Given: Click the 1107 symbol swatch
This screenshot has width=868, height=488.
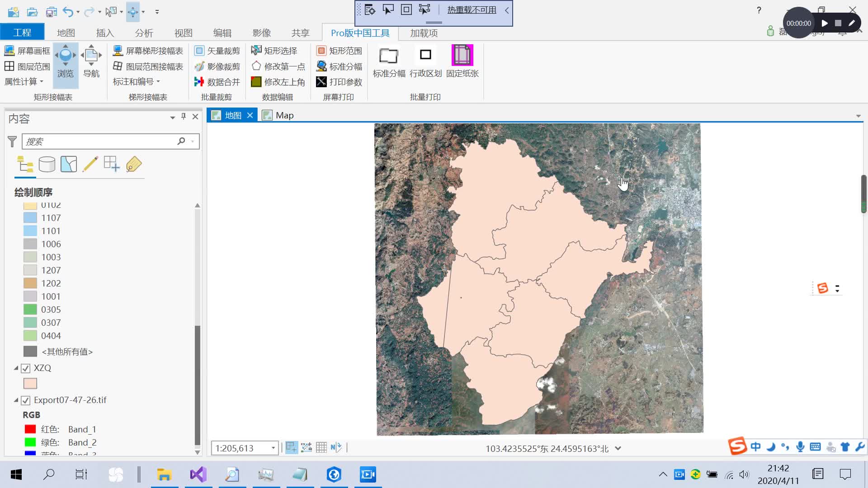Looking at the screenshot, I should (x=30, y=218).
